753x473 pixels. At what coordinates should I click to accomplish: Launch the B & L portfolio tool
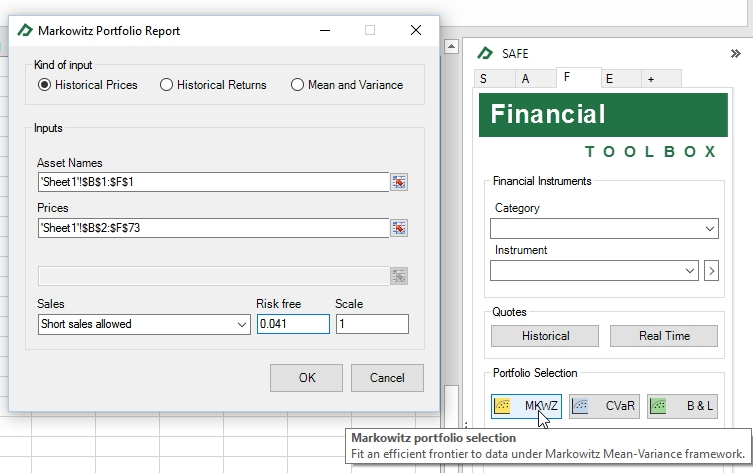pyautogui.click(x=682, y=406)
